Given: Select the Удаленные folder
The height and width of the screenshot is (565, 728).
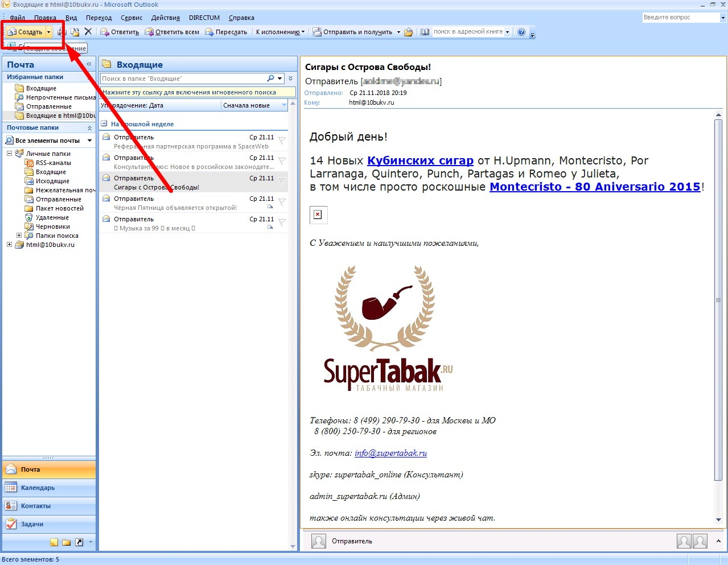Looking at the screenshot, I should (x=47, y=217).
